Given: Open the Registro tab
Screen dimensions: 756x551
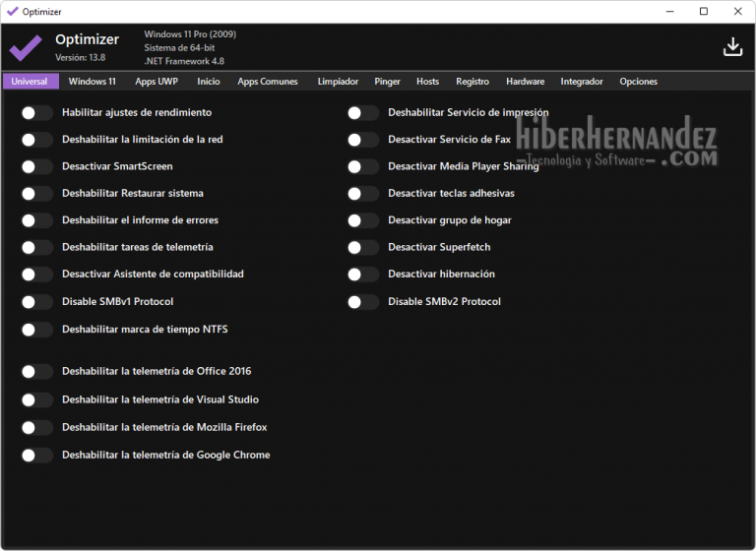Looking at the screenshot, I should pos(472,82).
